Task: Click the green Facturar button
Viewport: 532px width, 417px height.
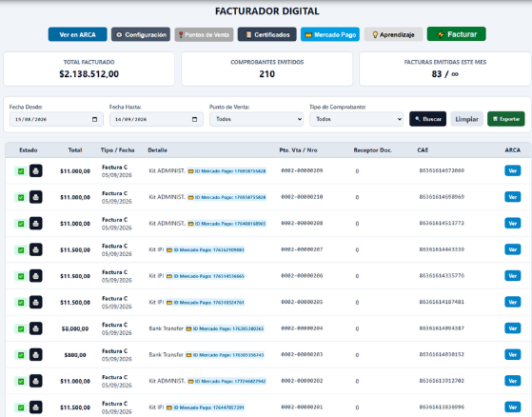Action: point(456,34)
